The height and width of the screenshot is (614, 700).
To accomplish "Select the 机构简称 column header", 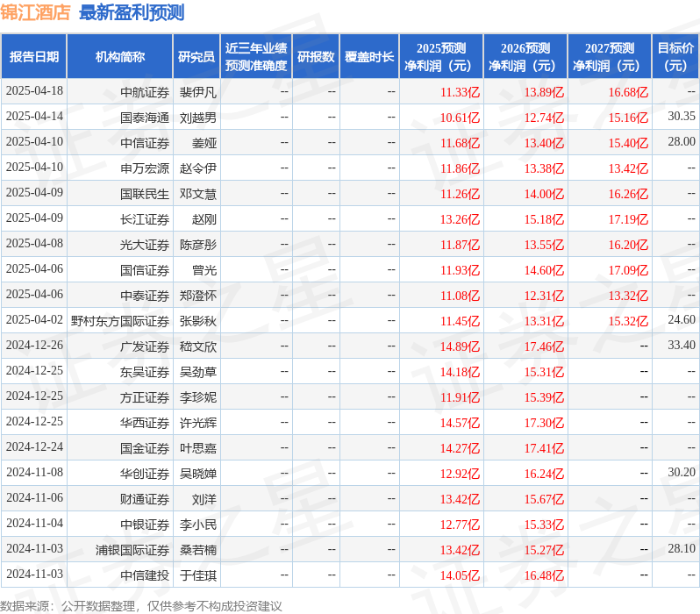I will click(x=119, y=57).
